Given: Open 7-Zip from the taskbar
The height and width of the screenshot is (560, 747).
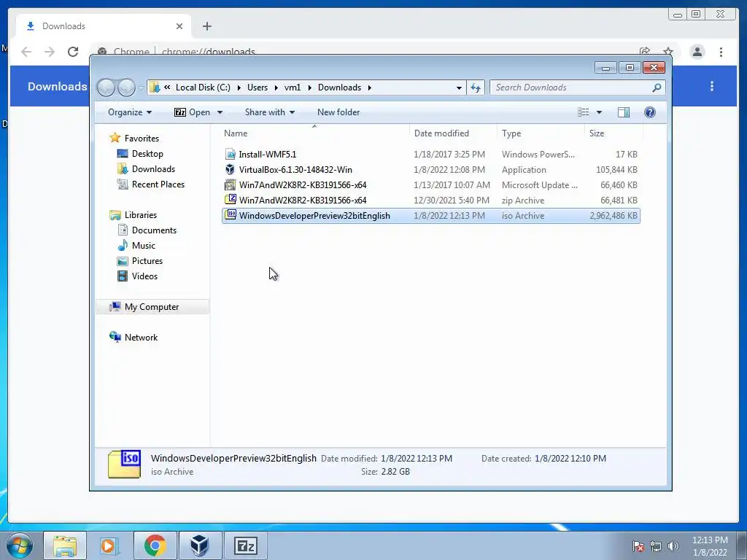Looking at the screenshot, I should 245,546.
